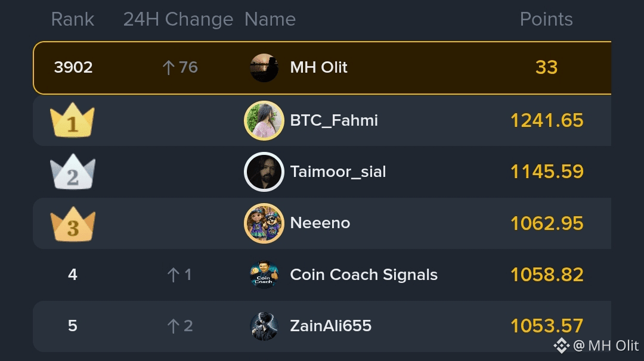Screen dimensions: 644x361
Task: Open the BTC_Fahmi username link
Action: [334, 120]
